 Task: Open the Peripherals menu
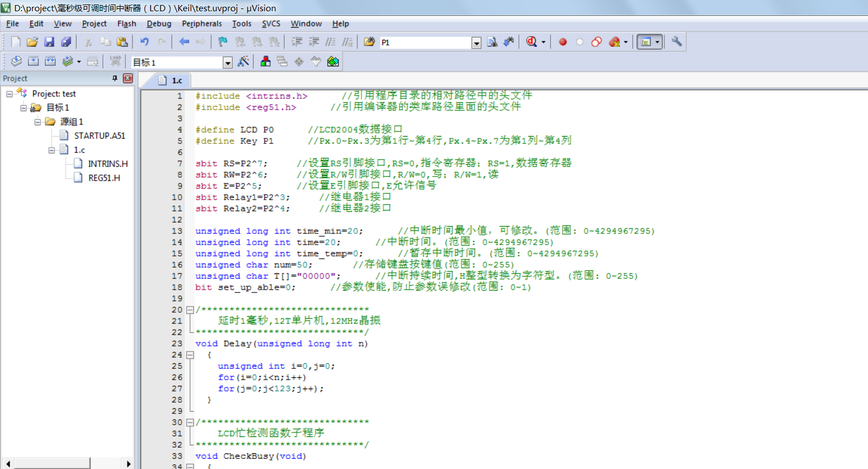202,24
